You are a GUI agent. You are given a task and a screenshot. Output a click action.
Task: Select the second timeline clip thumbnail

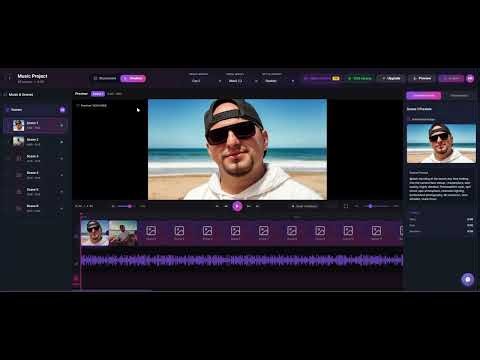123,233
